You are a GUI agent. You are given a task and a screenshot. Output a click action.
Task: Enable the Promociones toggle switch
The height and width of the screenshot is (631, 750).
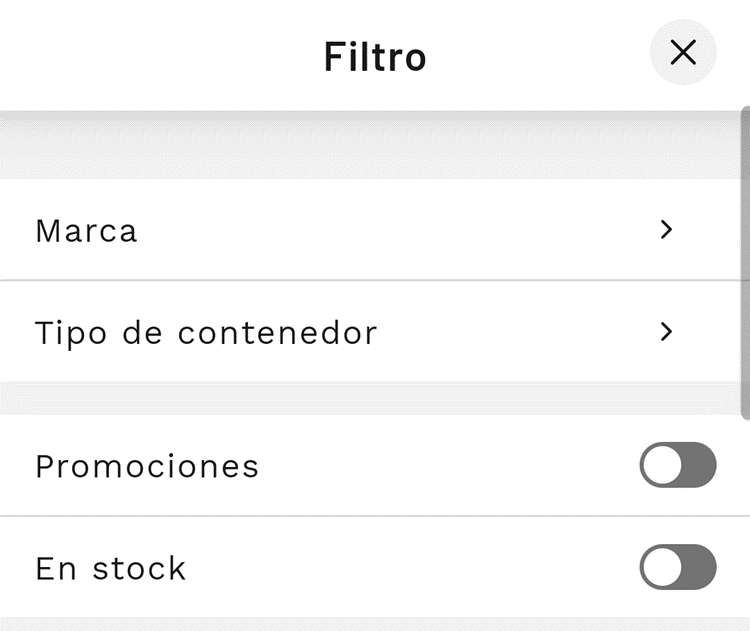click(x=678, y=465)
